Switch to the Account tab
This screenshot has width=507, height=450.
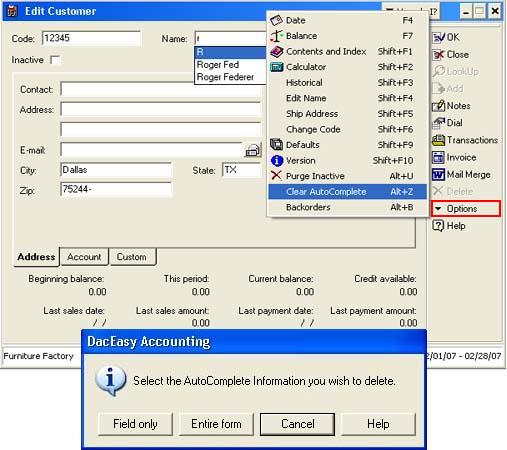[84, 257]
